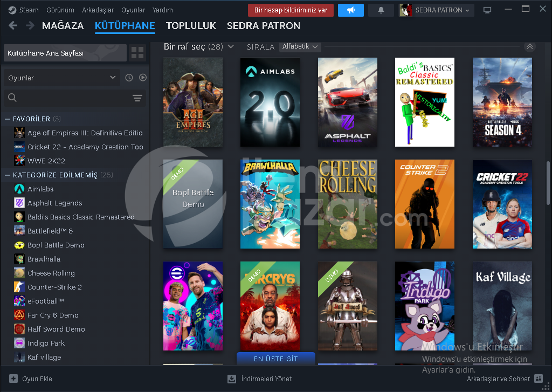552x392 pixels.
Task: Click the Aimlabs icon in the sidebar
Action: tap(19, 189)
